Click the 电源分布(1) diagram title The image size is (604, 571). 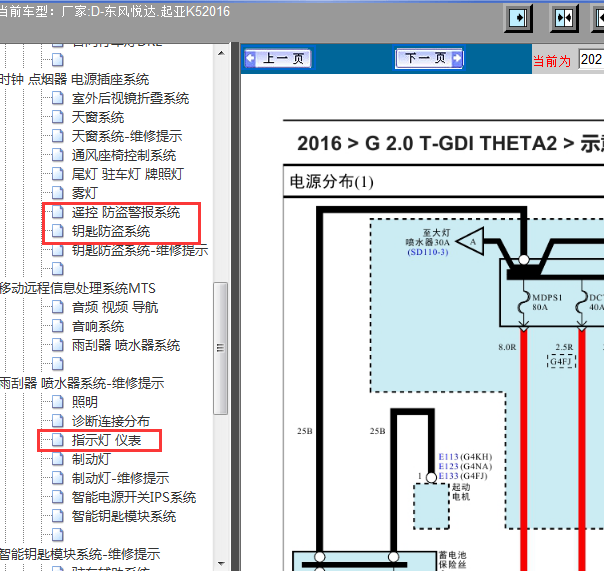332,181
